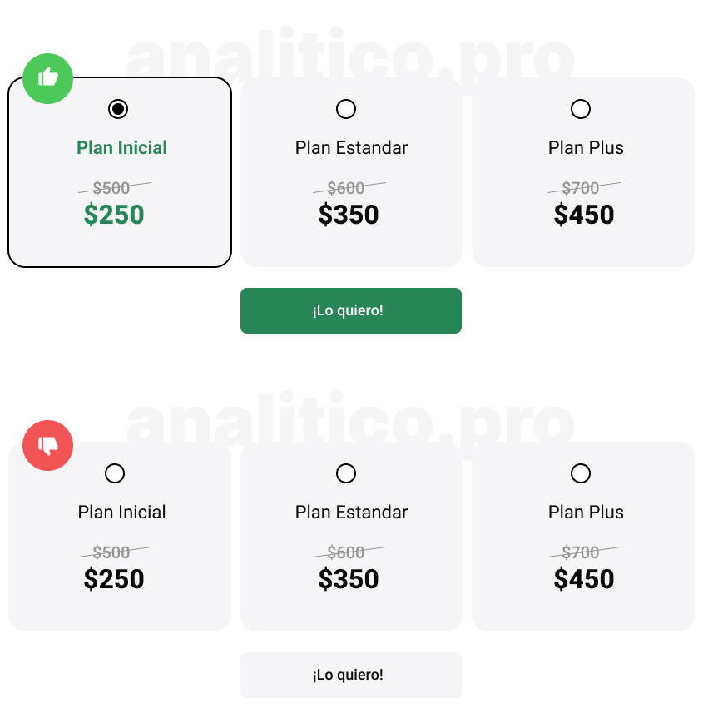The width and height of the screenshot is (703, 728).
Task: Click the bottom Plan Estandar card title
Action: [x=351, y=513]
